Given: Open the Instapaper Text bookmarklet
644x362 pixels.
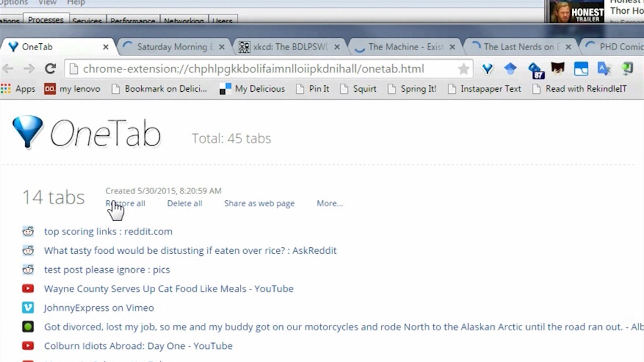Looking at the screenshot, I should (490, 89).
